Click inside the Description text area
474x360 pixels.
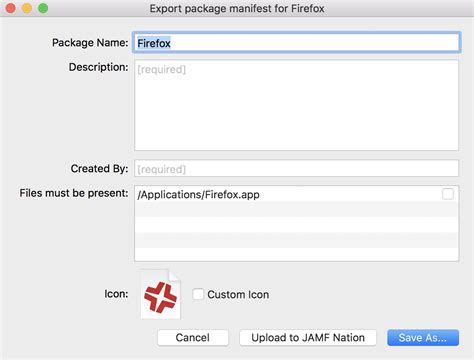tap(297, 105)
